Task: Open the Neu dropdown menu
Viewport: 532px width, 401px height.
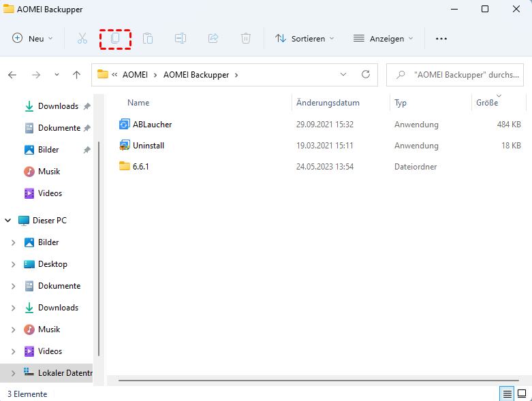Action: [33, 38]
